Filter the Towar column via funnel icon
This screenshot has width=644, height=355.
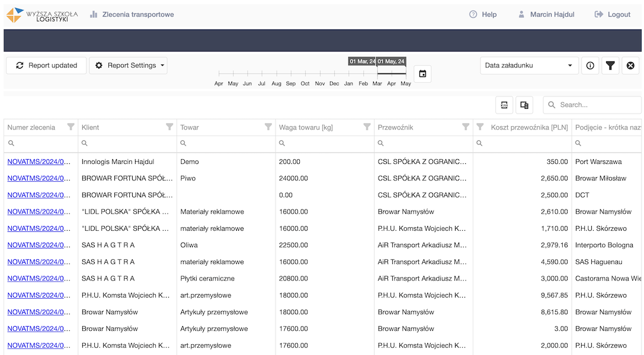[268, 127]
